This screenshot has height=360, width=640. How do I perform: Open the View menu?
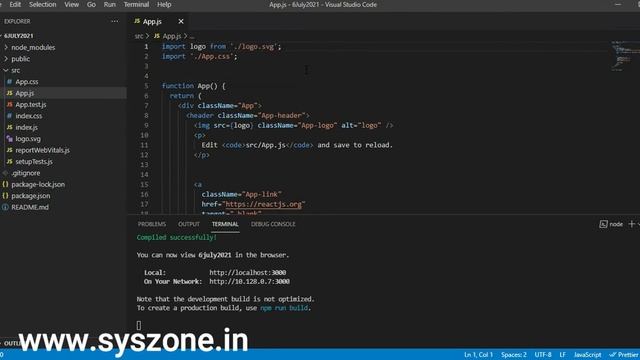(71, 4)
